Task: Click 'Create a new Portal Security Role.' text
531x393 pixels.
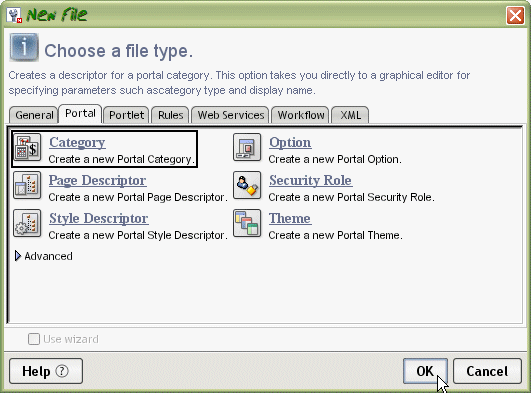Action: (352, 197)
